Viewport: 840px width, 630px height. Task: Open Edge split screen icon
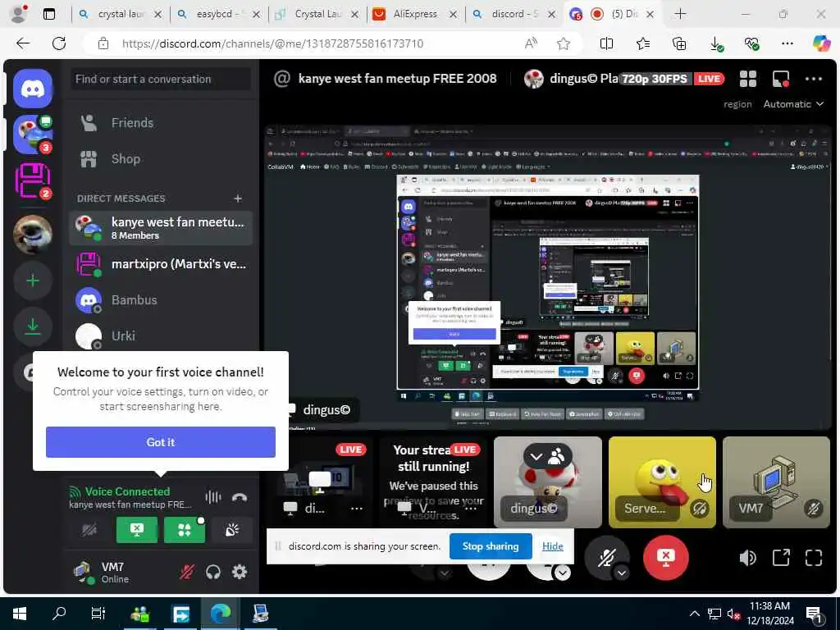[606, 43]
